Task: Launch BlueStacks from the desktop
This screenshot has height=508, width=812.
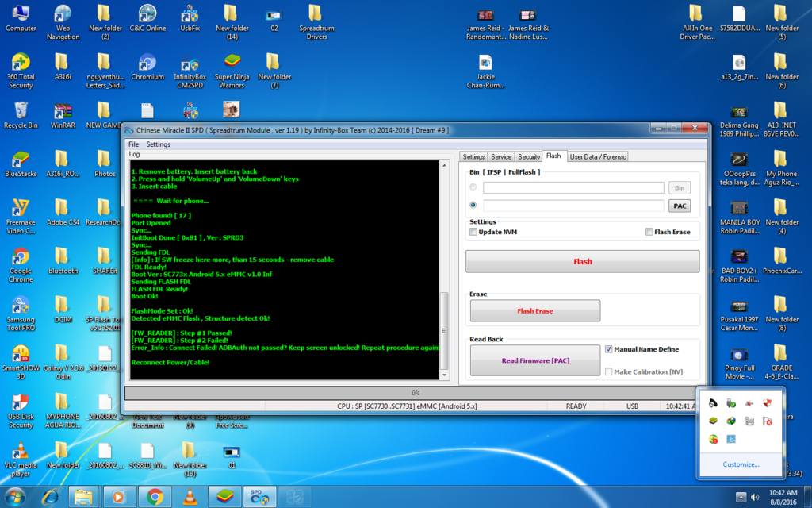Action: (x=21, y=164)
